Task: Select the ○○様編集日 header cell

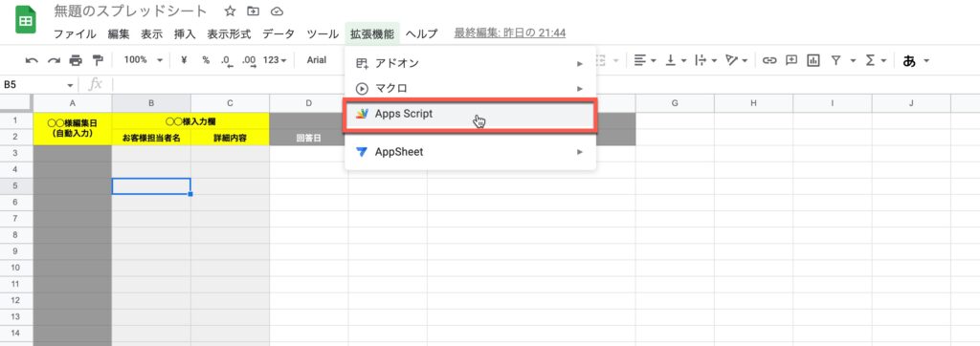Action: point(73,129)
